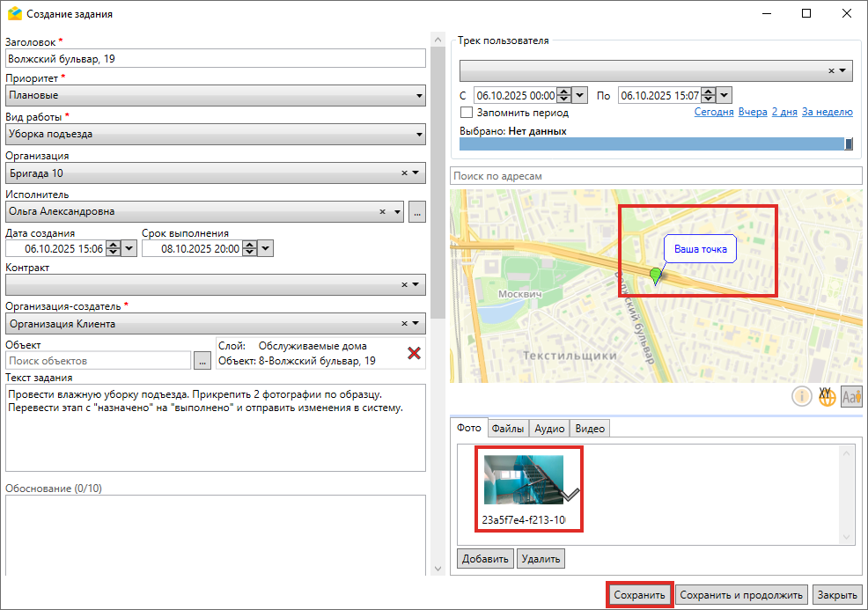Remove the linked object with red X
868x610 pixels.
[x=413, y=353]
